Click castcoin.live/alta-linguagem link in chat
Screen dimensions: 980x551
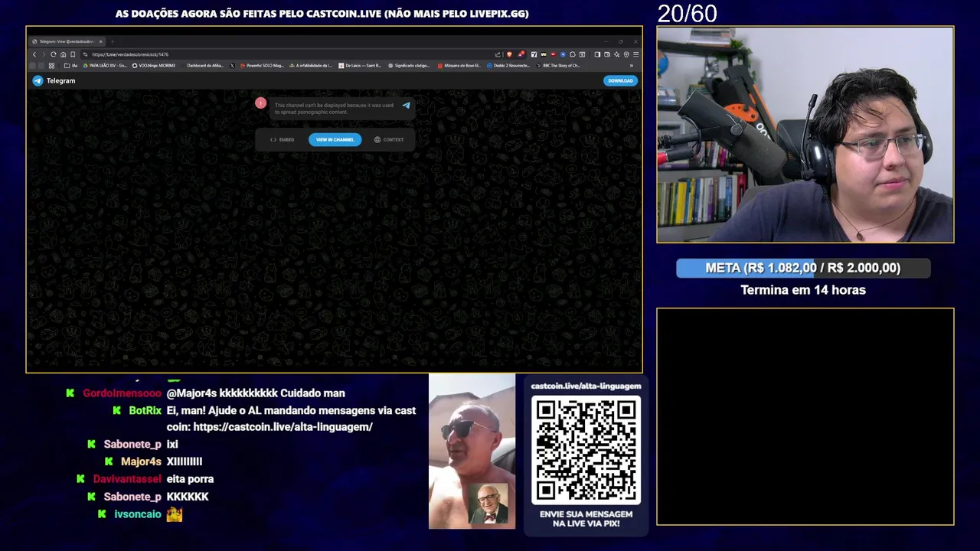[283, 427]
